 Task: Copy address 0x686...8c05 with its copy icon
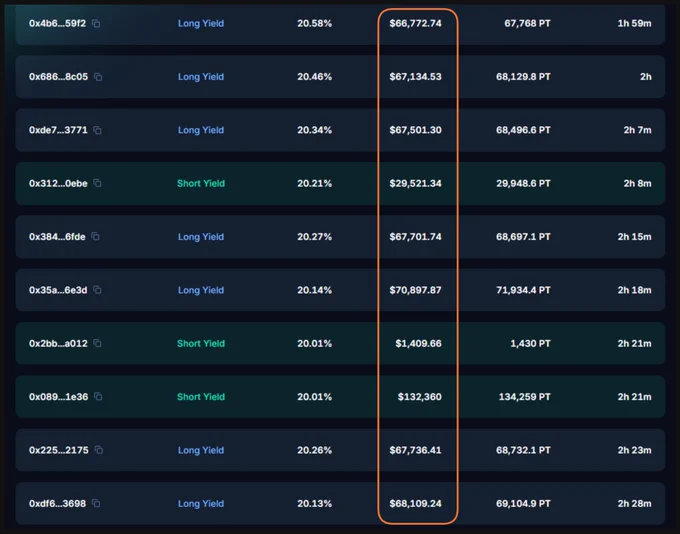click(98, 77)
